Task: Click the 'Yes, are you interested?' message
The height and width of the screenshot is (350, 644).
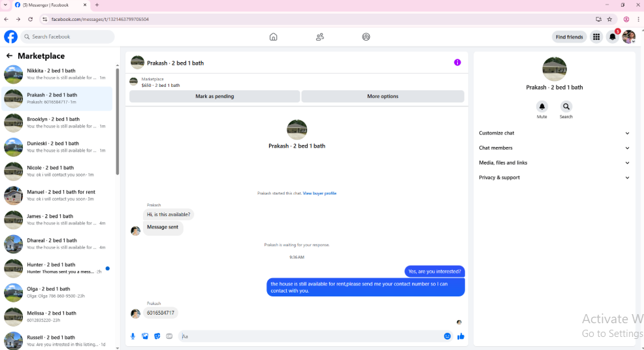Action: click(434, 271)
